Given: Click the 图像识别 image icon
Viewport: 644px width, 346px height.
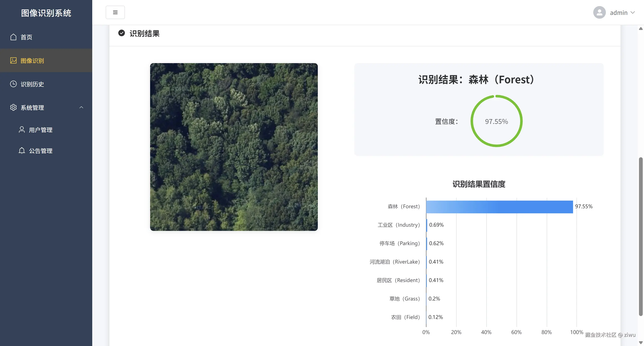Looking at the screenshot, I should 13,61.
